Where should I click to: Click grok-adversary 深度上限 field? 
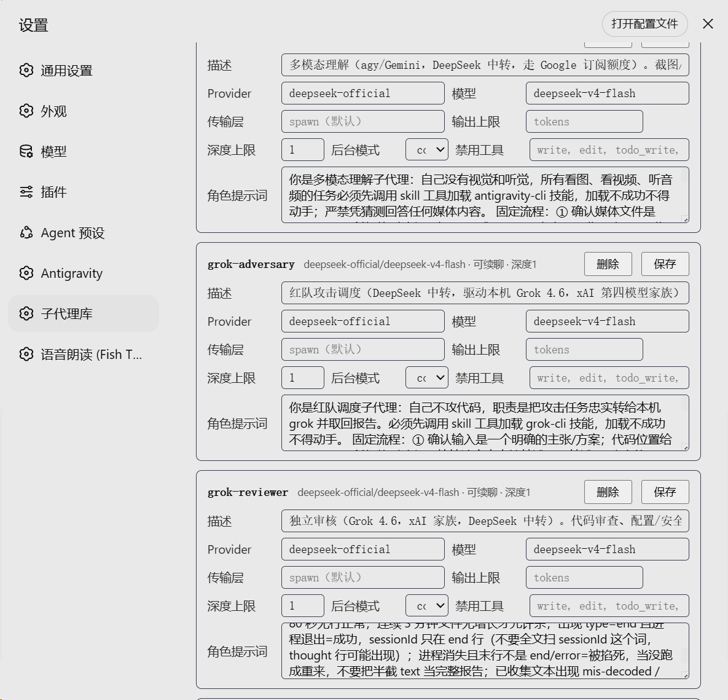303,377
